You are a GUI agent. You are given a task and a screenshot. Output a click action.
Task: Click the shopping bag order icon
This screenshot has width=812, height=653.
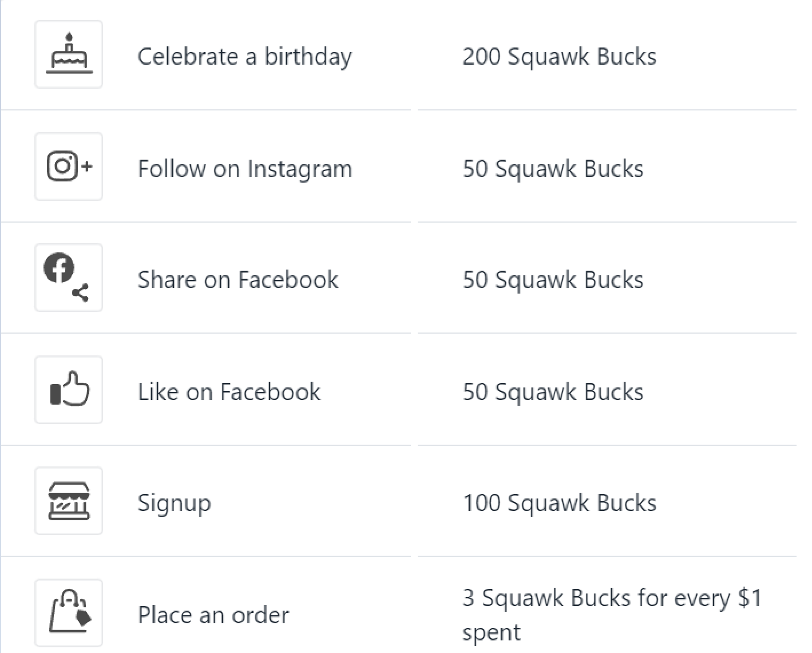(x=69, y=613)
